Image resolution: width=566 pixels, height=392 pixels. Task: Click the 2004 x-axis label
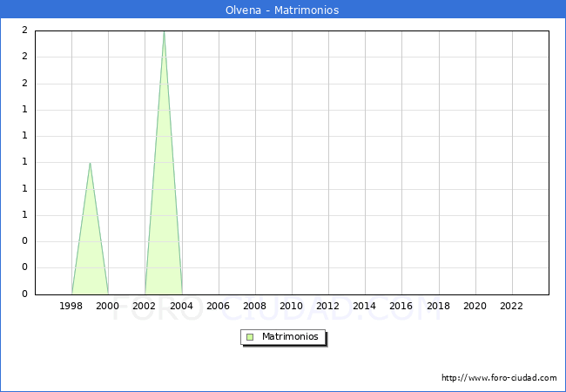[181, 306]
